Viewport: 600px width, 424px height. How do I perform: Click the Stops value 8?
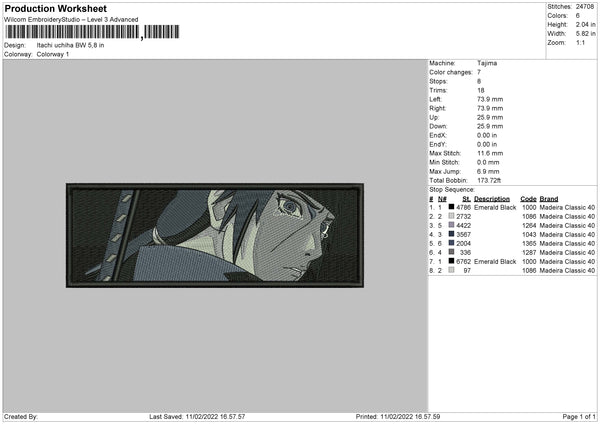point(479,81)
